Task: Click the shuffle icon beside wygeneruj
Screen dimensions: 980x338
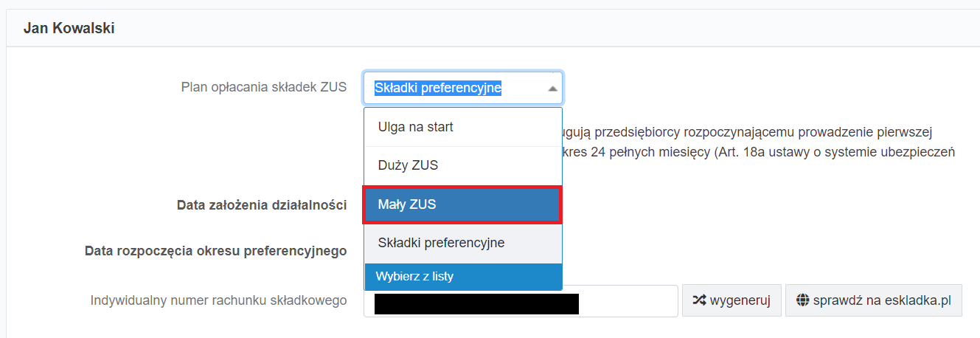Action: (x=699, y=301)
